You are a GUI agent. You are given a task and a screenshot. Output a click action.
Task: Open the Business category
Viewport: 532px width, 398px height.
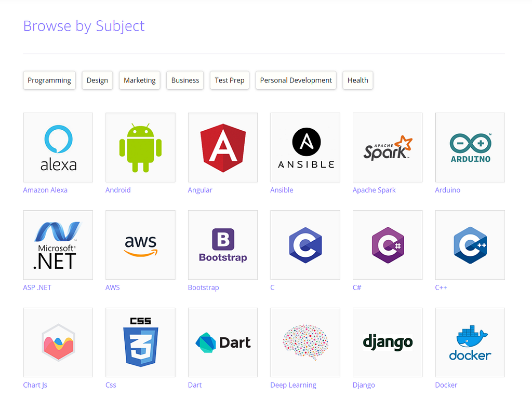coord(185,80)
